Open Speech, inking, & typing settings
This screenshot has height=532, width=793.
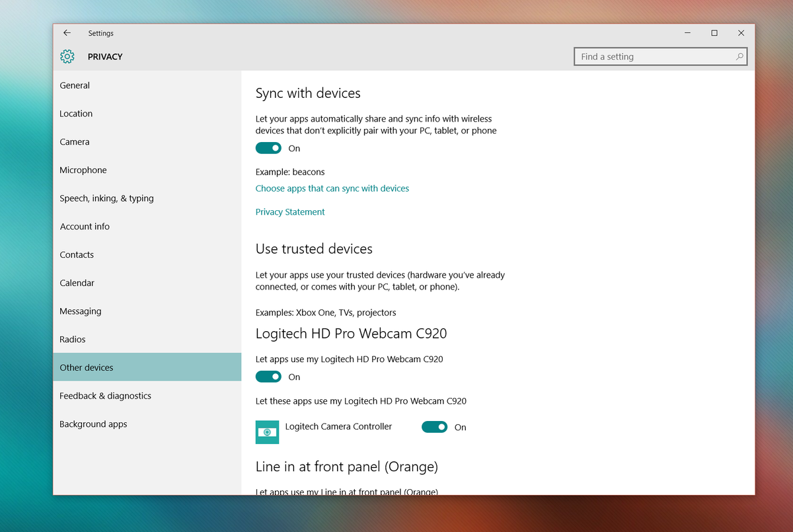pos(106,198)
